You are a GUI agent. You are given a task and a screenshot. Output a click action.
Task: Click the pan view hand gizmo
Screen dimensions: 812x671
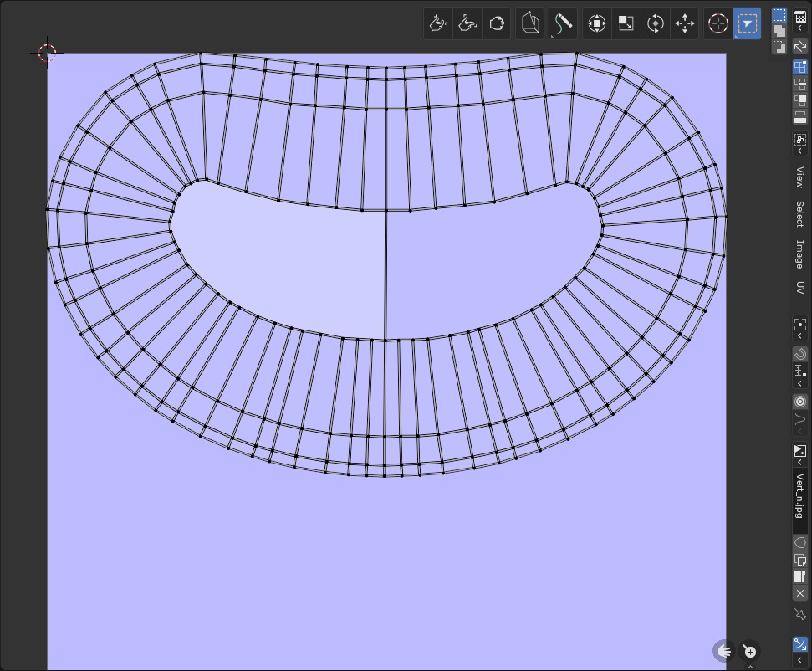coord(724,651)
